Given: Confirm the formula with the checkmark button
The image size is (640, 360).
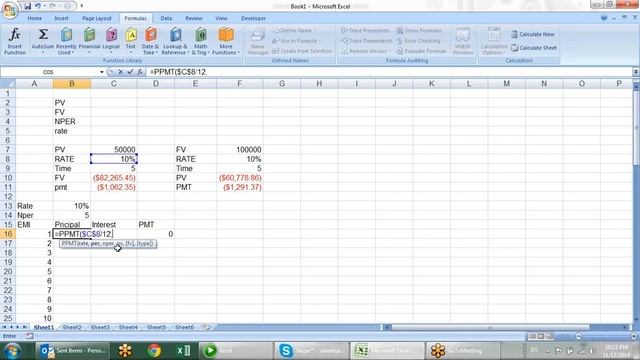Looking at the screenshot, I should click(130, 72).
